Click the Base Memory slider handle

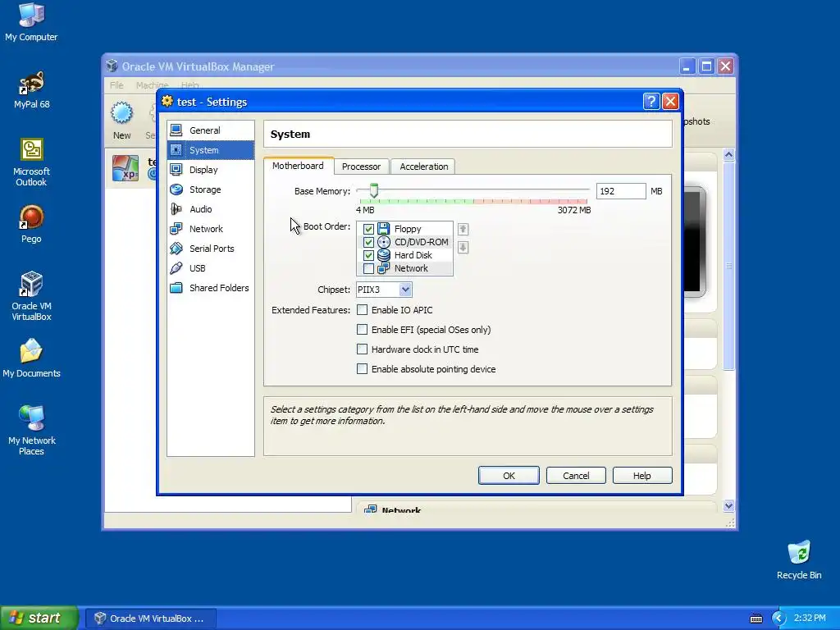pos(374,190)
